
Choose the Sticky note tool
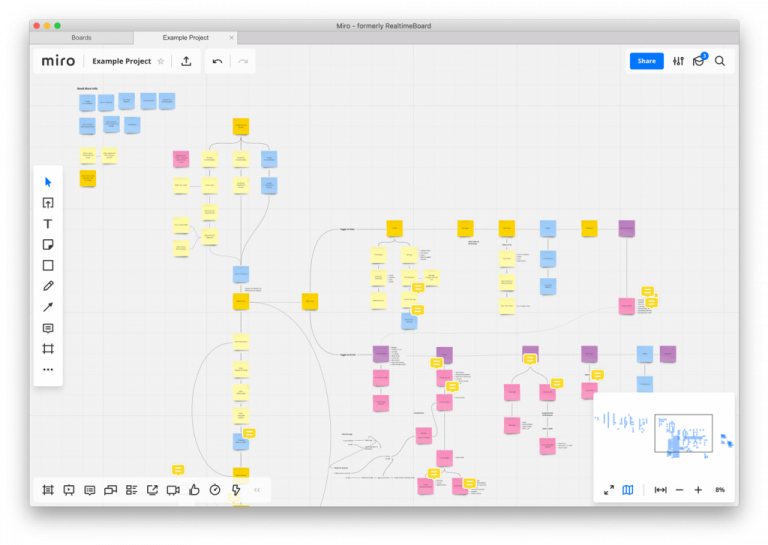coord(48,245)
